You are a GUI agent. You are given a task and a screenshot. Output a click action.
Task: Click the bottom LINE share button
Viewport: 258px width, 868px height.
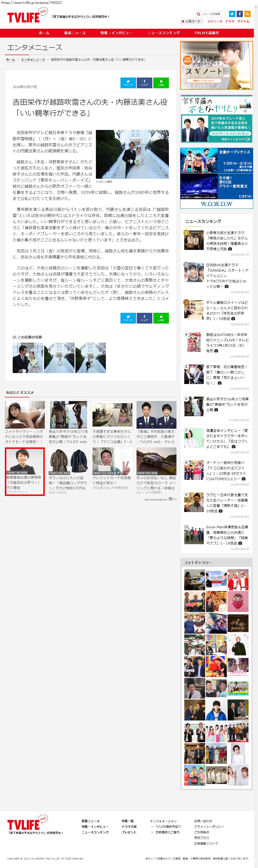click(x=161, y=318)
